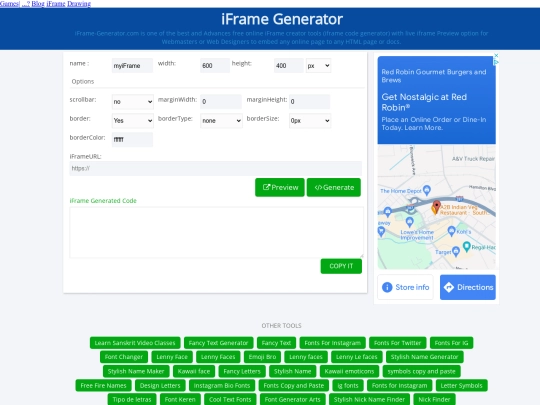Open Learn Sanskrit Video Classes
This screenshot has width=540, height=405.
point(135,343)
